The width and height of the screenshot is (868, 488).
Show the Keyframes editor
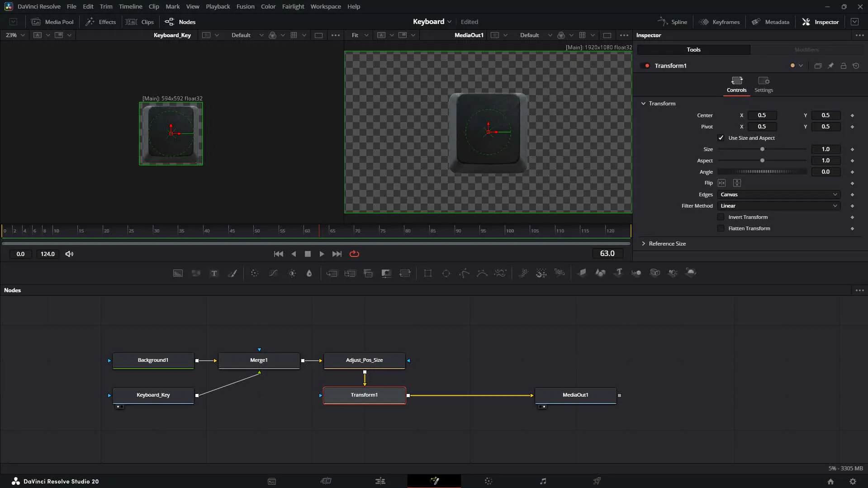tap(719, 22)
